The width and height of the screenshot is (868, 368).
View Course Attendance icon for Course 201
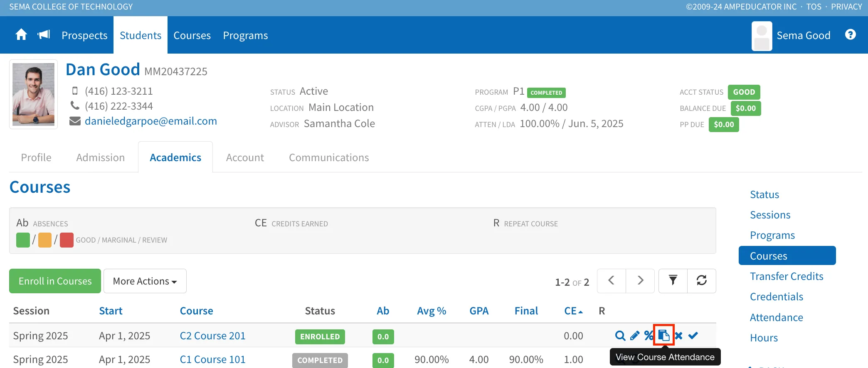pyautogui.click(x=664, y=335)
